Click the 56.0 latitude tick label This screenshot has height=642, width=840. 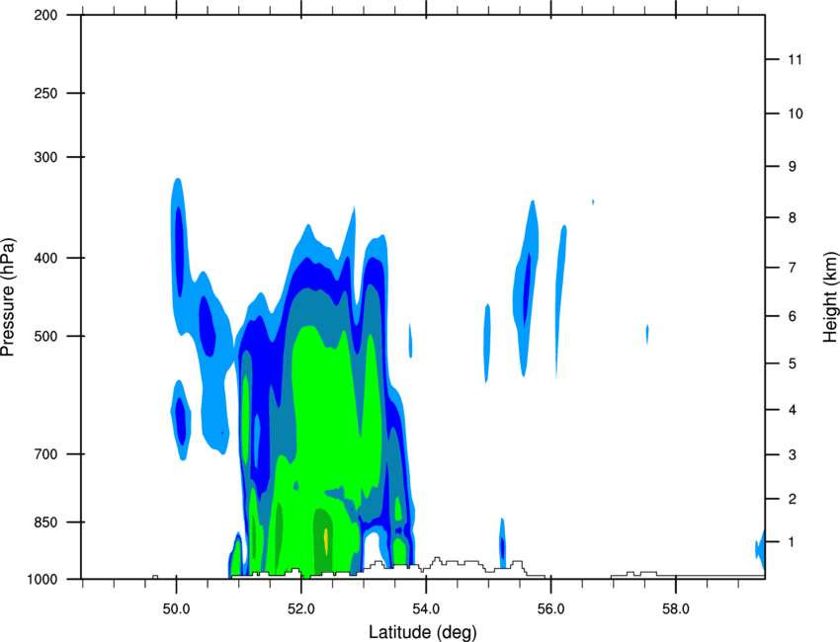(x=550, y=609)
